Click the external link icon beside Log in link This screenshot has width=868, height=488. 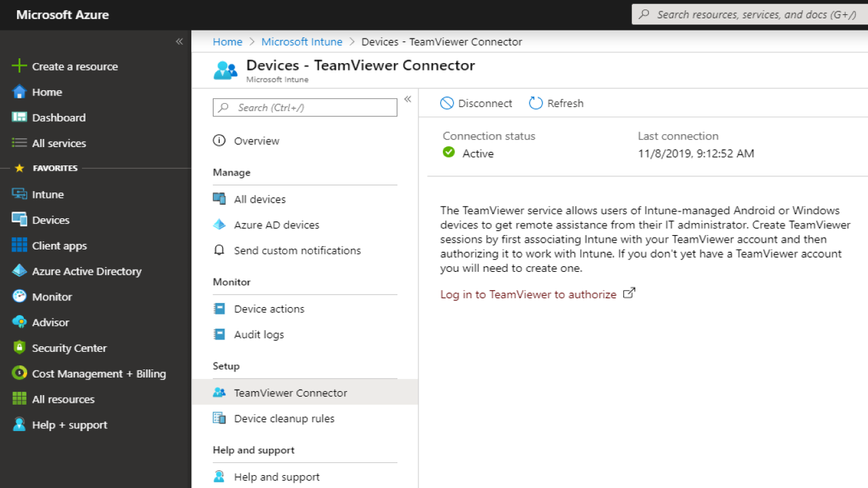coord(629,293)
